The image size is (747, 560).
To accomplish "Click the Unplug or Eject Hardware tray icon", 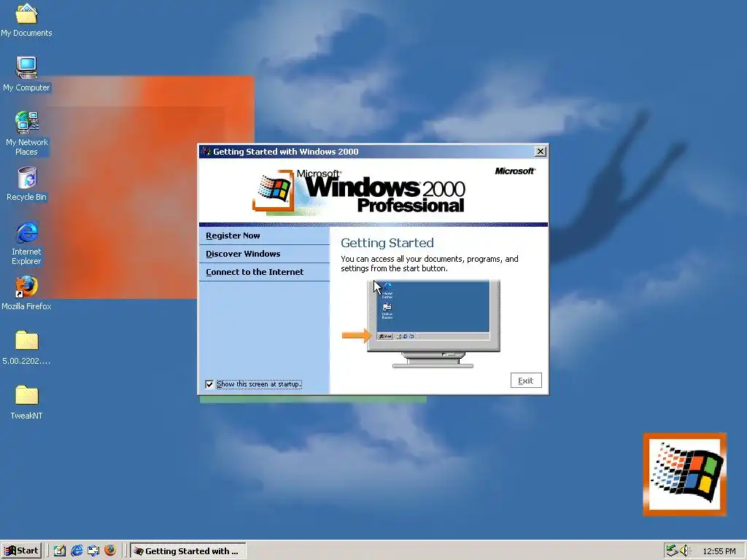I will point(672,551).
